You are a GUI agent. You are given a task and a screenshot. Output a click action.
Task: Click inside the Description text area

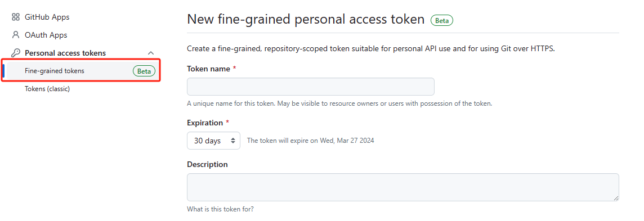coord(403,187)
